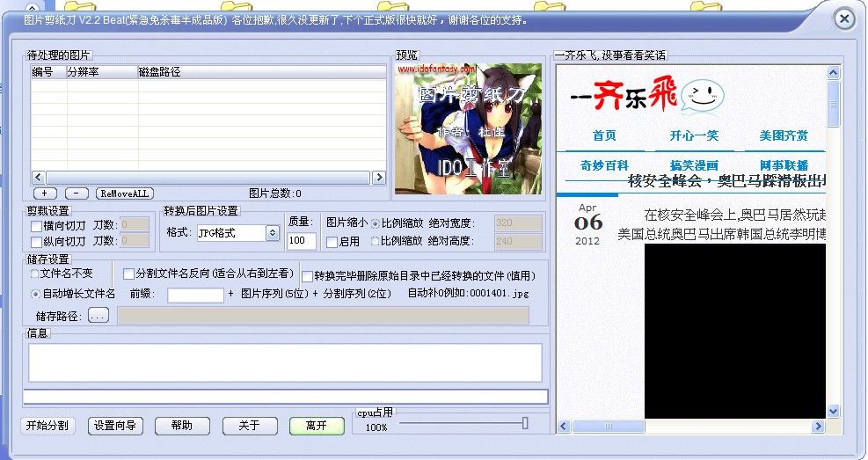The height and width of the screenshot is (460, 868).
Task: Open the 设置向导 wizard
Action: click(115, 426)
